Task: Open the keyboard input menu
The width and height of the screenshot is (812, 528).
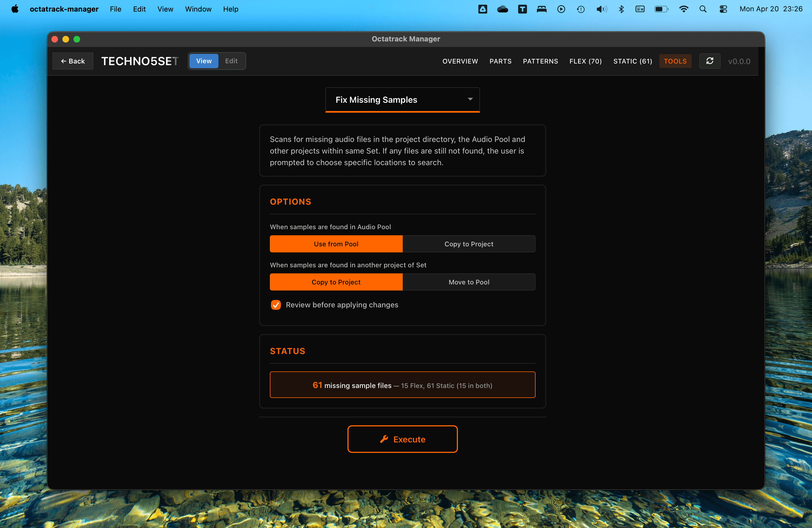Action: pyautogui.click(x=640, y=9)
